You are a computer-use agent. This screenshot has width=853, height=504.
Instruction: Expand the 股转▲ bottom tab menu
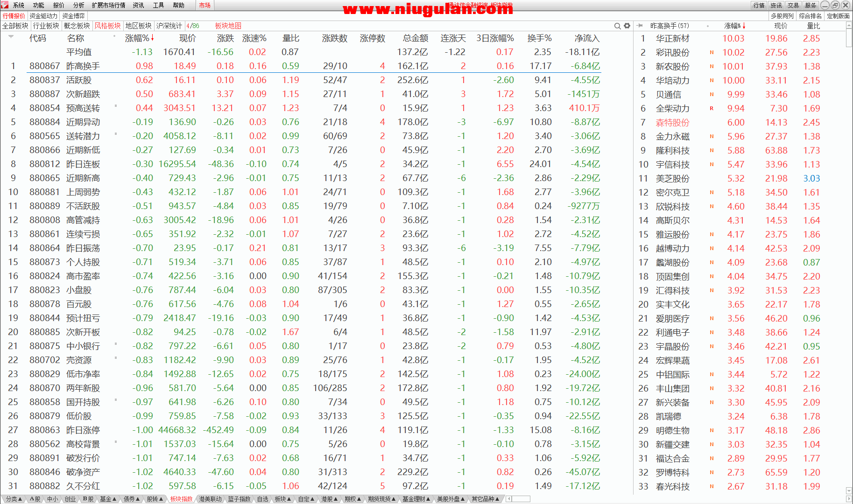(x=155, y=499)
